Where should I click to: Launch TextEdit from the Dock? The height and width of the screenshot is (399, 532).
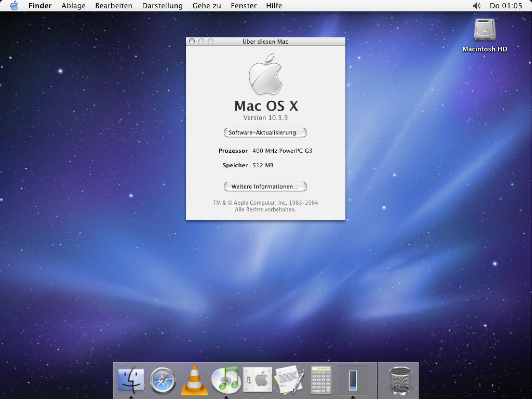pos(289,380)
